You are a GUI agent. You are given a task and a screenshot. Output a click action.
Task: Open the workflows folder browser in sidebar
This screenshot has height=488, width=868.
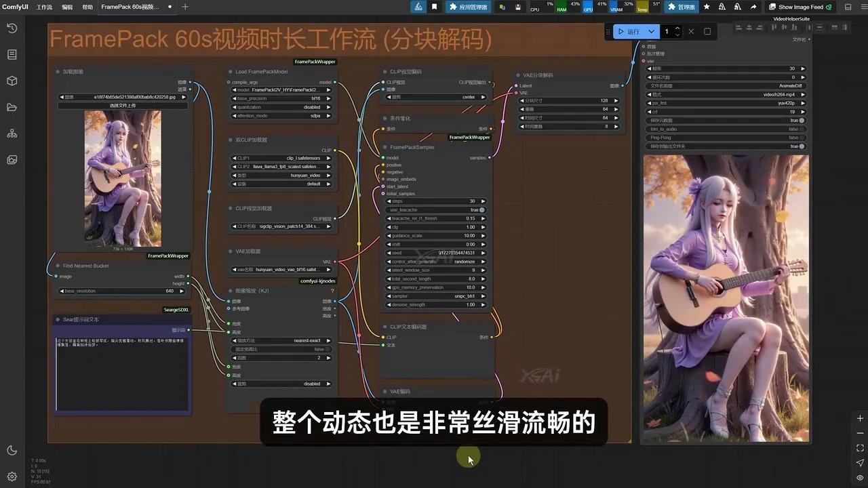(x=11, y=107)
